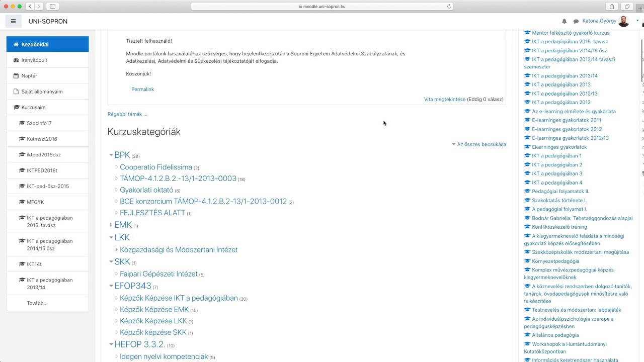Click course icon beside E-learninges gyakorlatok 2011
The image size is (644, 362).
pos(527,120)
